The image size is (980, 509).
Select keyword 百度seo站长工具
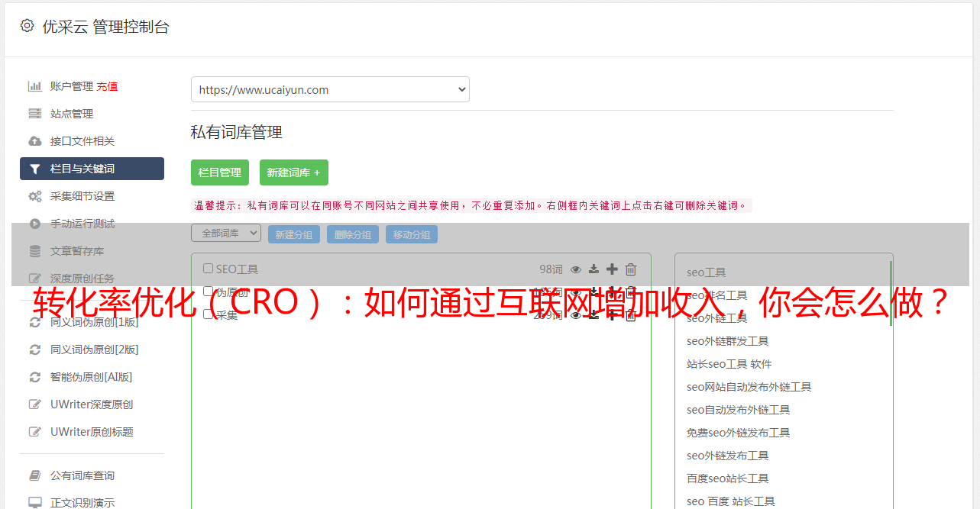727,478
